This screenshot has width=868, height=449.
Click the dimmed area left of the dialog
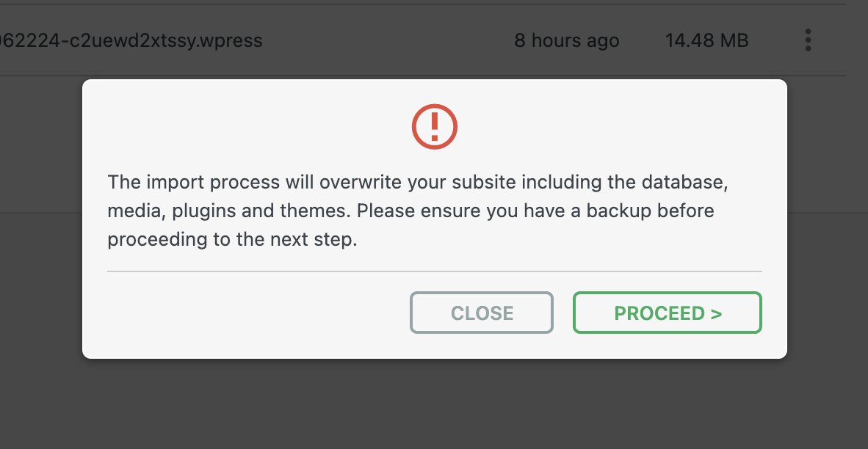point(40,257)
